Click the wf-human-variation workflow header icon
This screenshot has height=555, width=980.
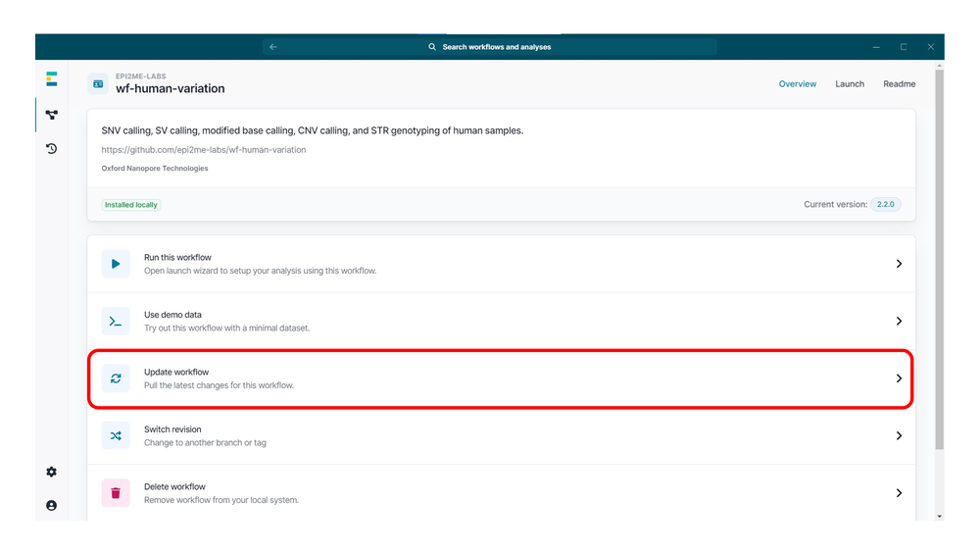coord(98,84)
